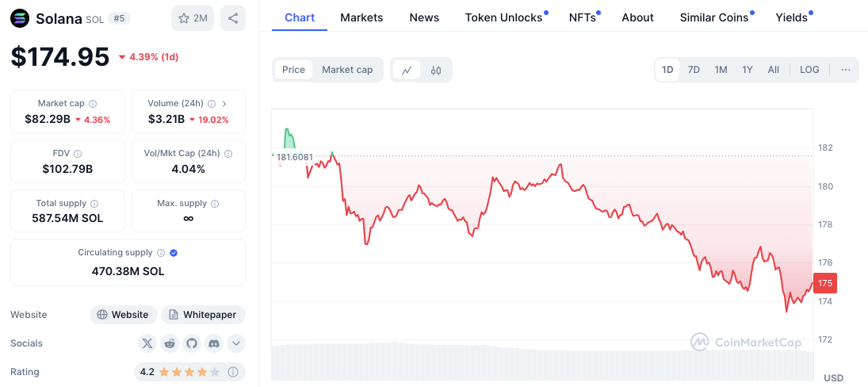This screenshot has height=387, width=868.
Task: Click the USD currency label on chart
Action: click(834, 378)
